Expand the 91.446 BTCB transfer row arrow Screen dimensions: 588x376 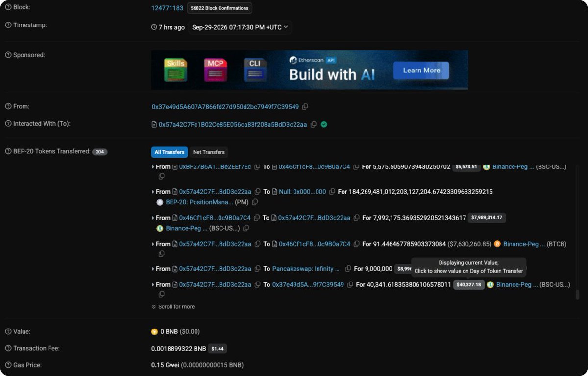tap(153, 244)
